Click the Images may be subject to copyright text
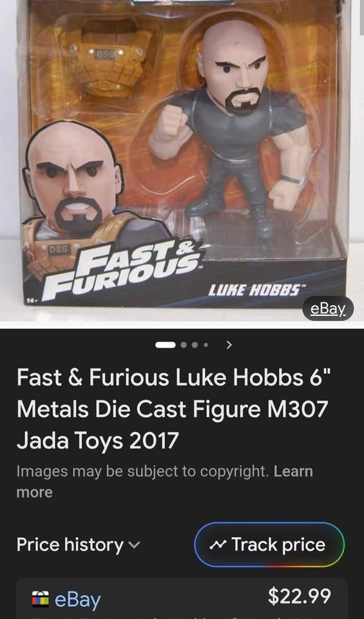Image resolution: width=364 pixels, height=619 pixels. coord(143,471)
